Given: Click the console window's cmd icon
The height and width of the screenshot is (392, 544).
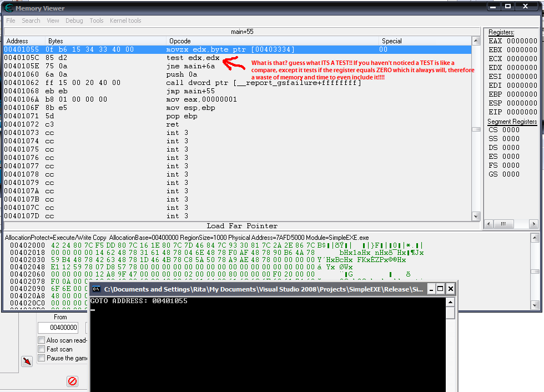Looking at the screenshot, I should [97, 289].
